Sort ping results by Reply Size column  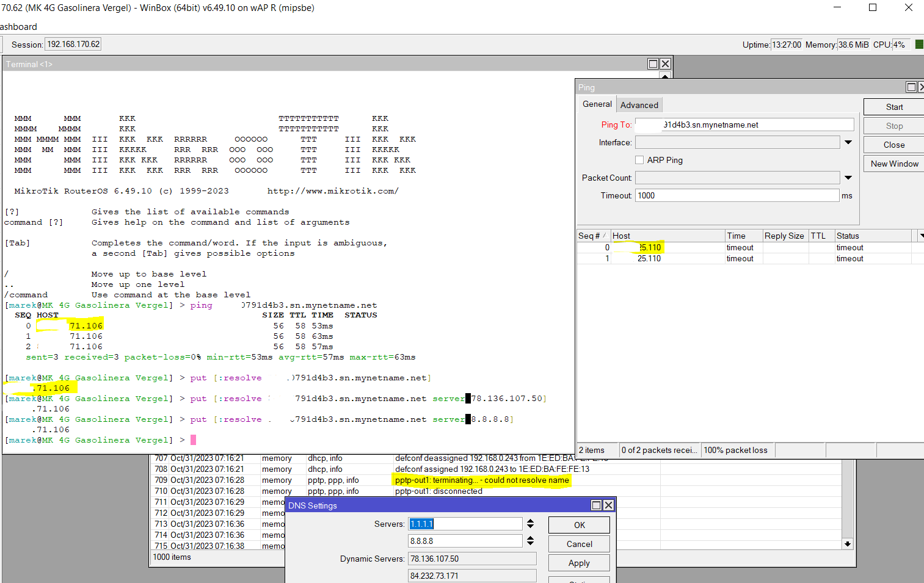(784, 236)
